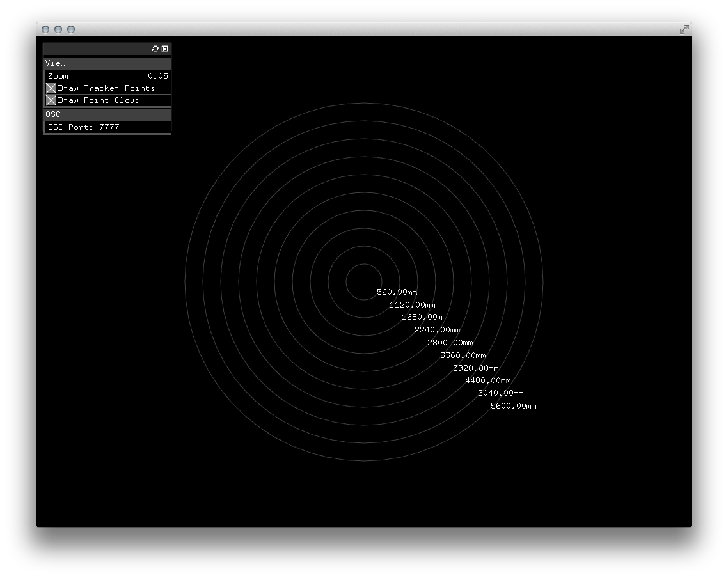Click the 2800.00mm ring distance label
Image resolution: width=728 pixels, height=578 pixels.
click(x=450, y=342)
